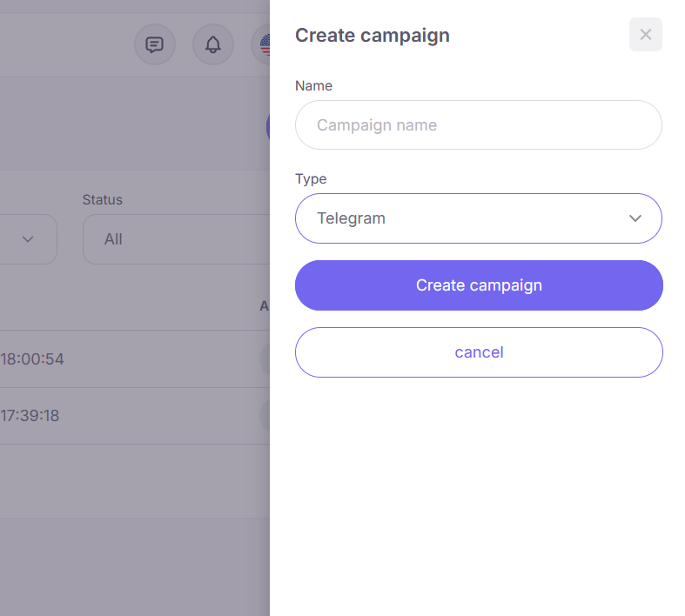The image size is (685, 616).
Task: Expand the dropdown left of Status
Action: pyautogui.click(x=28, y=239)
